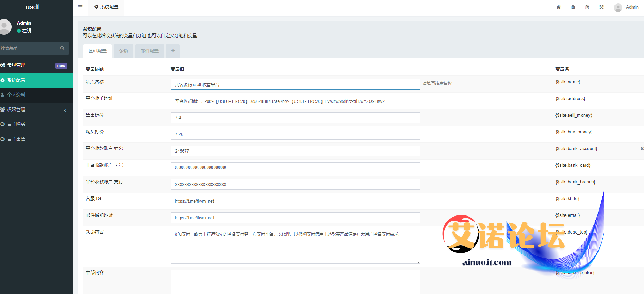
Task: Toggle fullscreen with the expand icon
Action: [601, 7]
